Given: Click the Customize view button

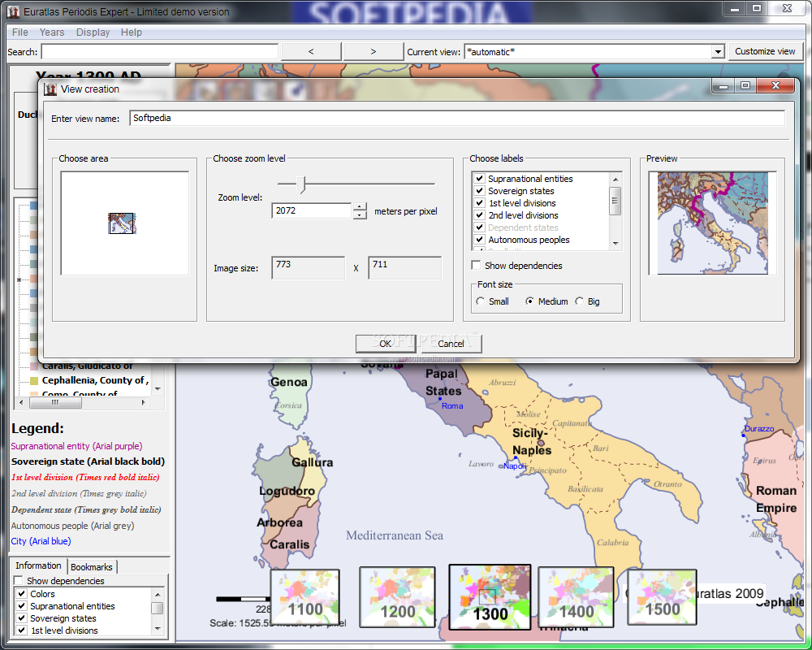Looking at the screenshot, I should point(765,51).
